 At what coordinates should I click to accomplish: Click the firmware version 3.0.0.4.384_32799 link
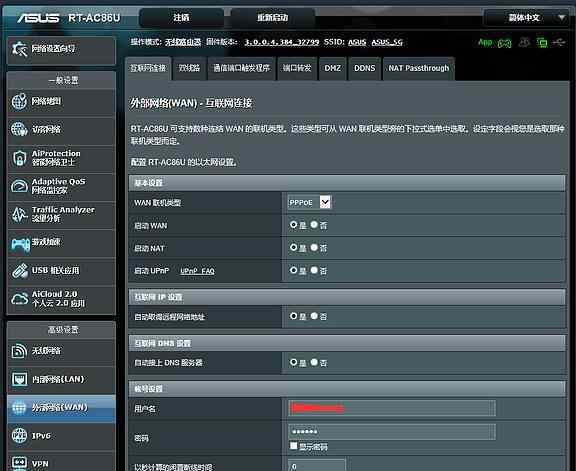tap(282, 42)
